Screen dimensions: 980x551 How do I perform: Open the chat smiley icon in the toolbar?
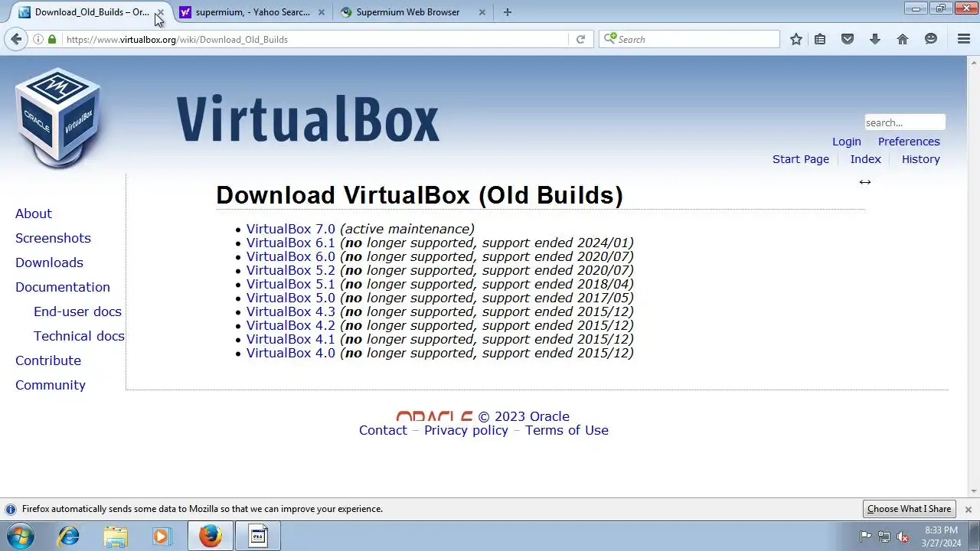point(931,39)
